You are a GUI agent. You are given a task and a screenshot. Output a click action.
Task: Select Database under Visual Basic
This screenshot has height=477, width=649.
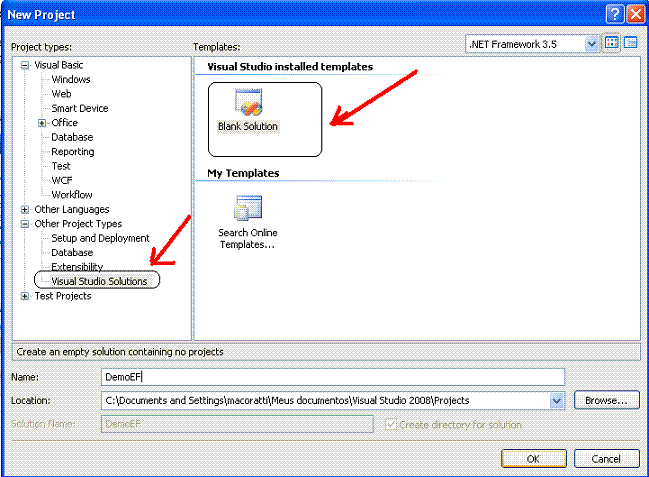pos(72,137)
